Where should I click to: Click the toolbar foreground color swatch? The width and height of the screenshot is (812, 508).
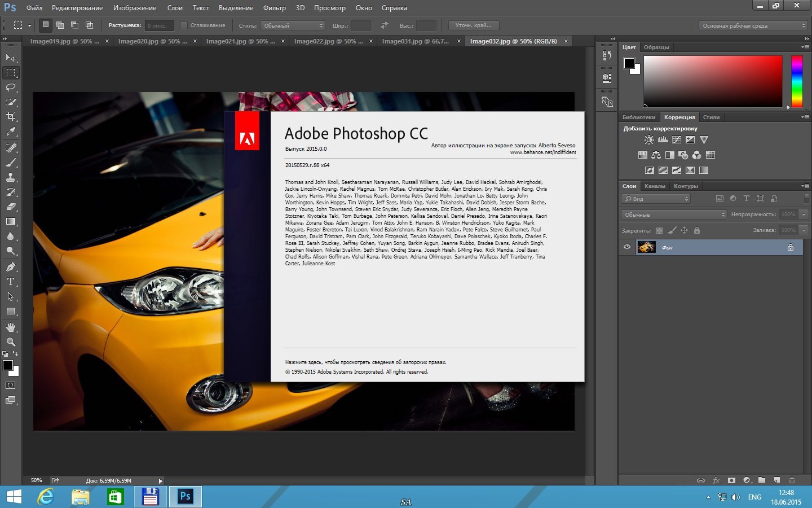(8, 365)
